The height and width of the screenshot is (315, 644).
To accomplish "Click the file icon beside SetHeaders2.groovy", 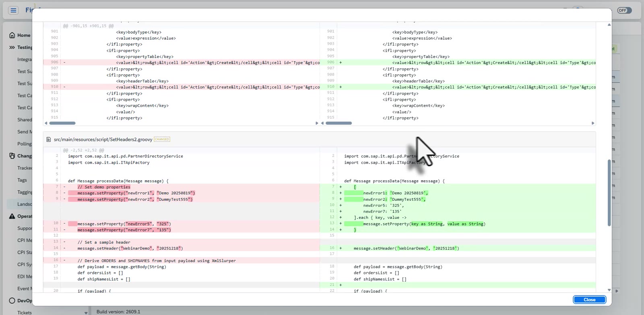I will tap(49, 140).
